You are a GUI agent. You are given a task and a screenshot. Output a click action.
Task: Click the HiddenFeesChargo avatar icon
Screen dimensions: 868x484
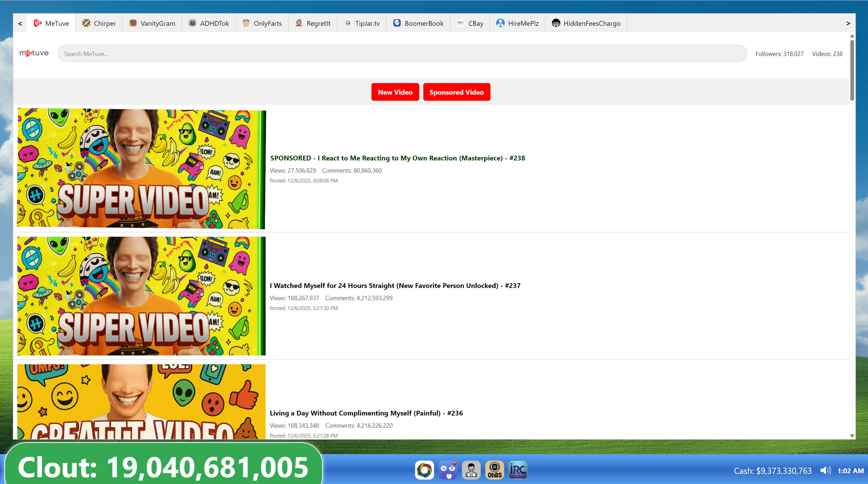tap(556, 23)
